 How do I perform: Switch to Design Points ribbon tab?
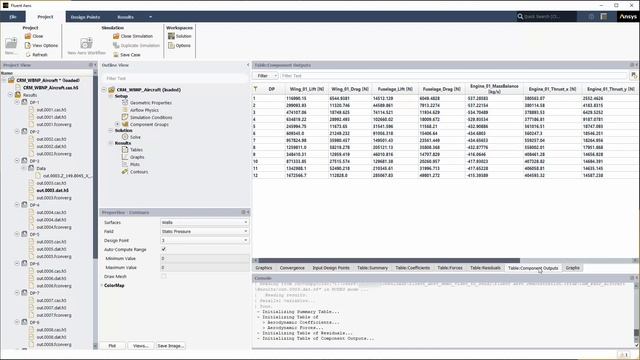pyautogui.click(x=85, y=17)
